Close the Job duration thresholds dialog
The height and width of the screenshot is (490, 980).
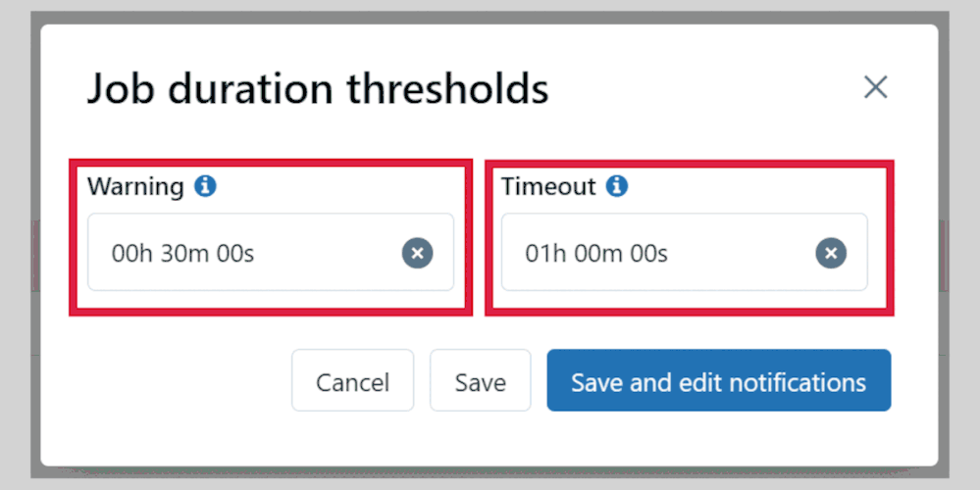pyautogui.click(x=875, y=87)
